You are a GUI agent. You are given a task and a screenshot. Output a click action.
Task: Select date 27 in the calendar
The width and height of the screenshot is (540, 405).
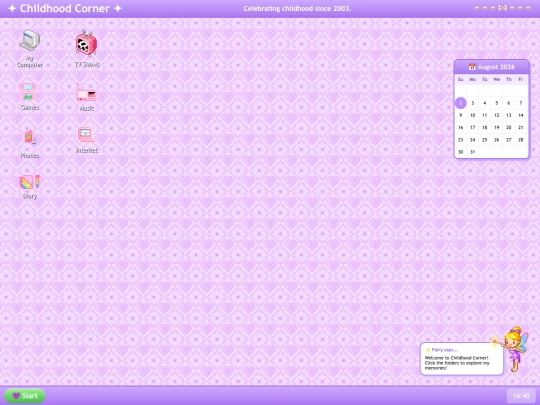click(509, 140)
